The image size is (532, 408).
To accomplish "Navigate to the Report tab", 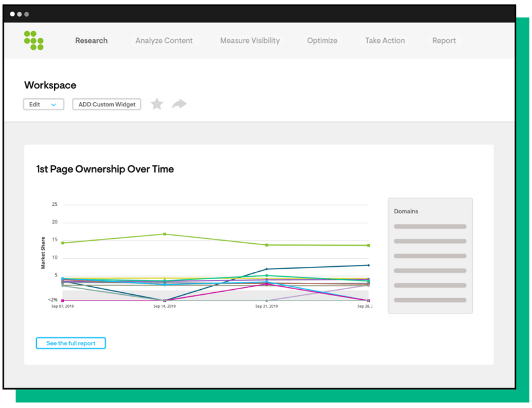I will (x=444, y=40).
